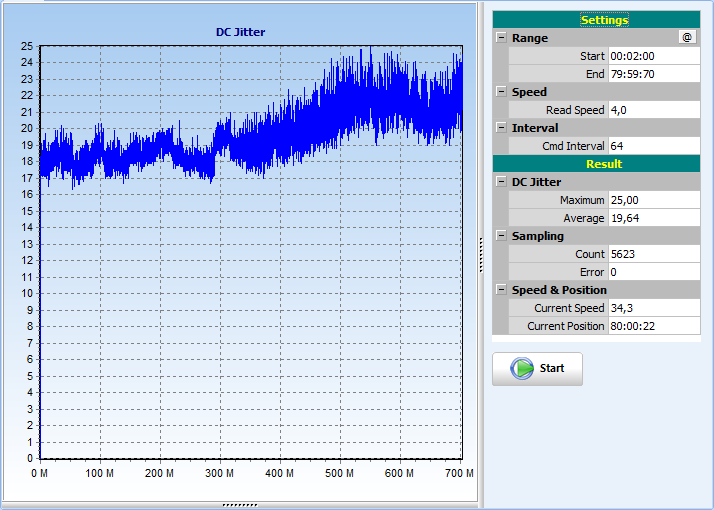Collapse the Range section

point(501,37)
